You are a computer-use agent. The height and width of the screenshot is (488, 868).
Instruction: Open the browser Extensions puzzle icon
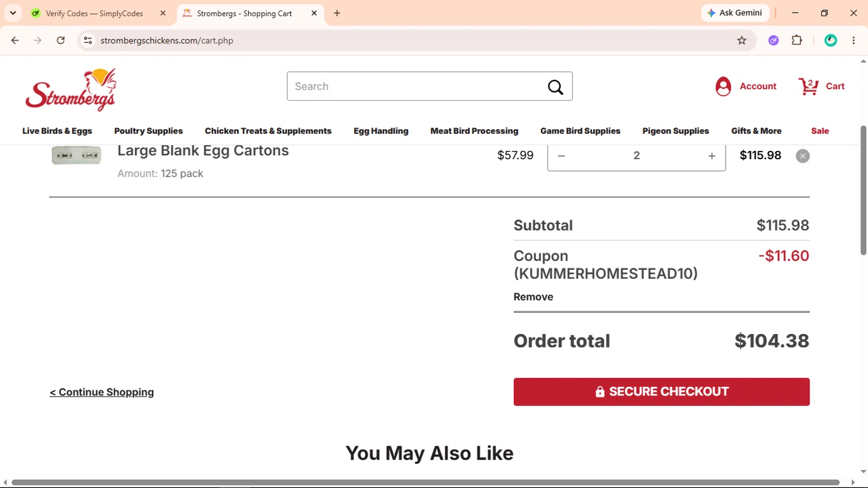coord(797,41)
